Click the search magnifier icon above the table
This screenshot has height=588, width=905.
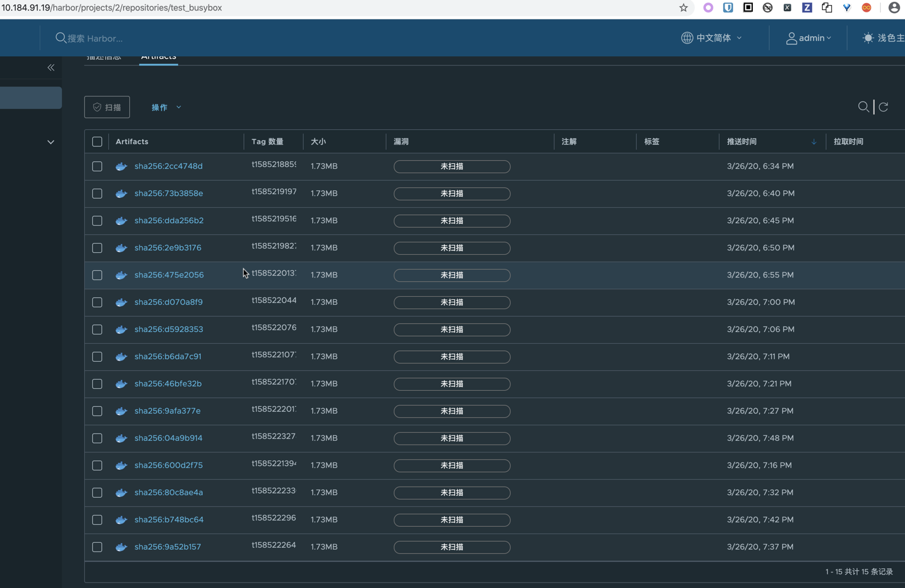(864, 107)
